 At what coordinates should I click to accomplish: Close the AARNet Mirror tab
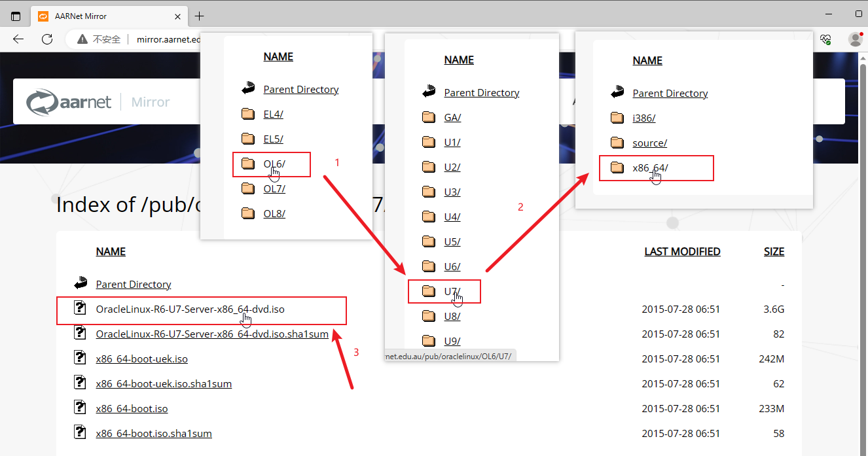click(177, 16)
